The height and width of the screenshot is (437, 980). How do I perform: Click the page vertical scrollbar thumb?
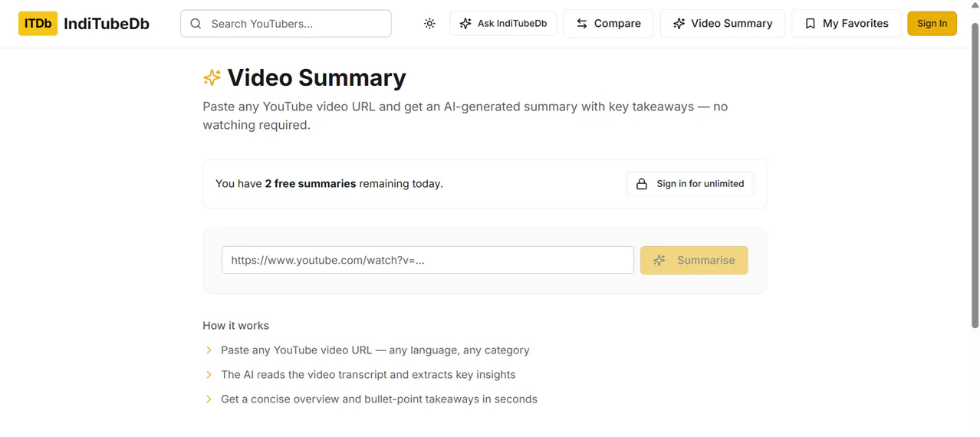click(975, 175)
